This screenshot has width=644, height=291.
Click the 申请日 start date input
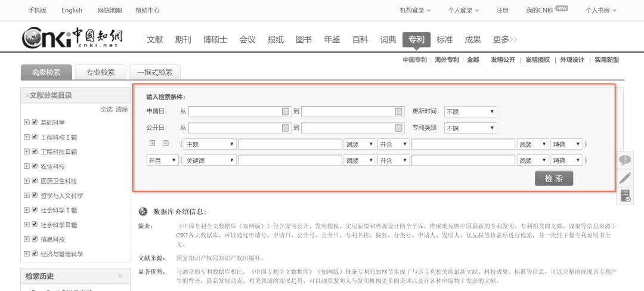point(240,112)
